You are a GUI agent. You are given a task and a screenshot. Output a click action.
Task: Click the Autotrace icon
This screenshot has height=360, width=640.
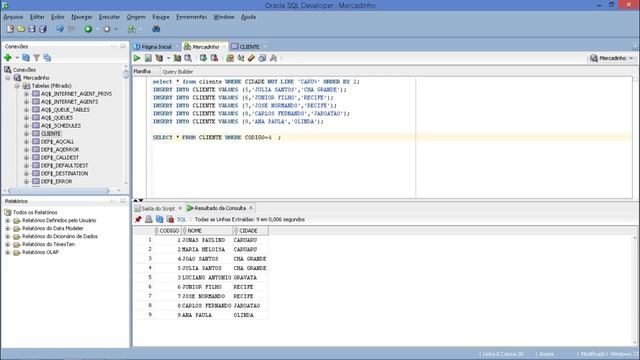[177, 58]
